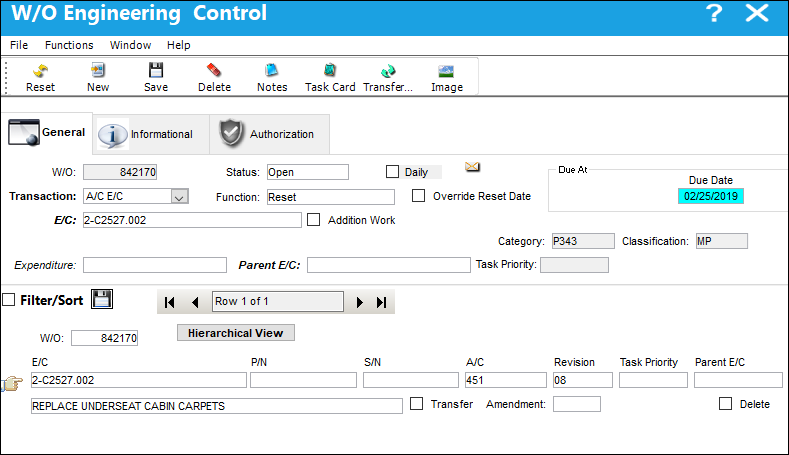
Task: Click the floppy disk icon beside Filter/Sort
Action: click(x=102, y=299)
